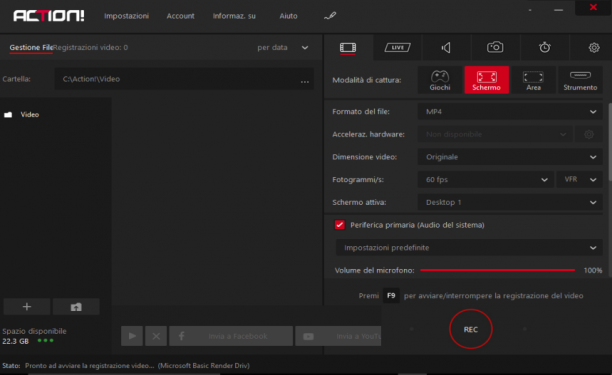Open the 60 fps frame rate dropdown
This screenshot has width=612, height=375.
pyautogui.click(x=486, y=180)
